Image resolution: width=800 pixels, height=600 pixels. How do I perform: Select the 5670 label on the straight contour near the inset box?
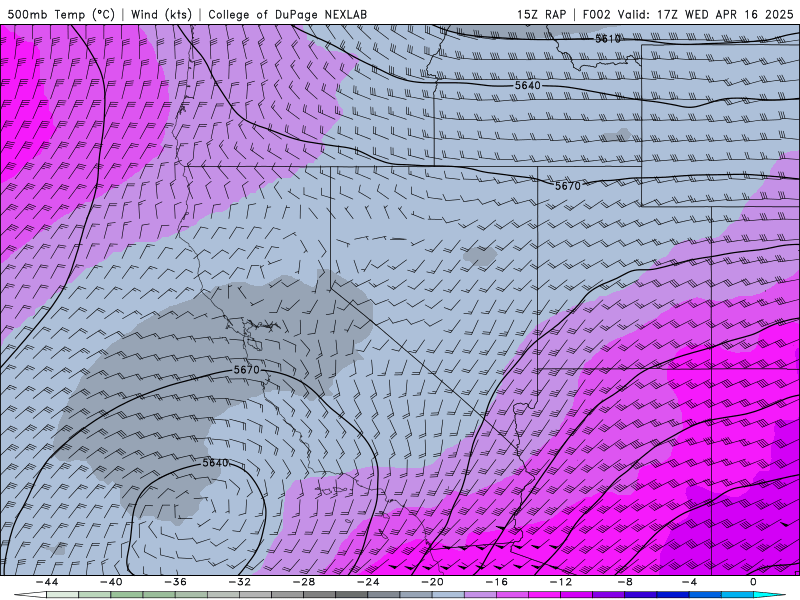coord(568,186)
